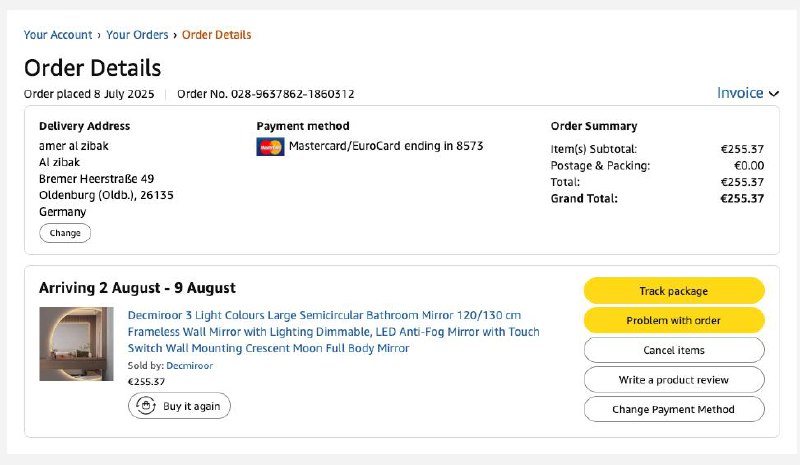Report a Problem with order
Image resolution: width=800 pixels, height=465 pixels.
[673, 321]
